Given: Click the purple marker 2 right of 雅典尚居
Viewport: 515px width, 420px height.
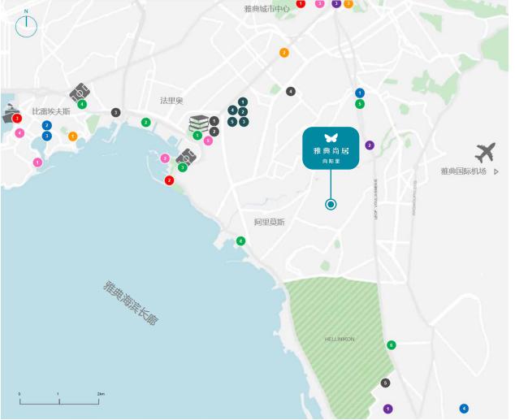Looking at the screenshot, I should (370, 145).
